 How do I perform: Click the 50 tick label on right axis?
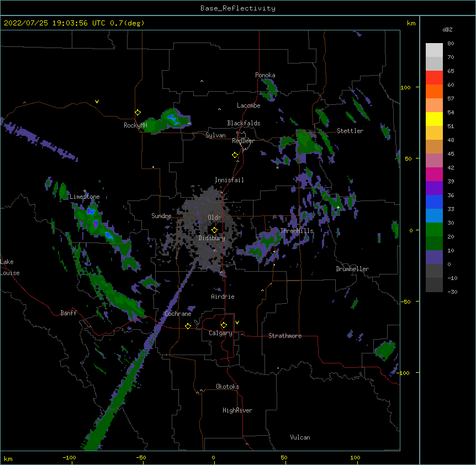(x=408, y=158)
